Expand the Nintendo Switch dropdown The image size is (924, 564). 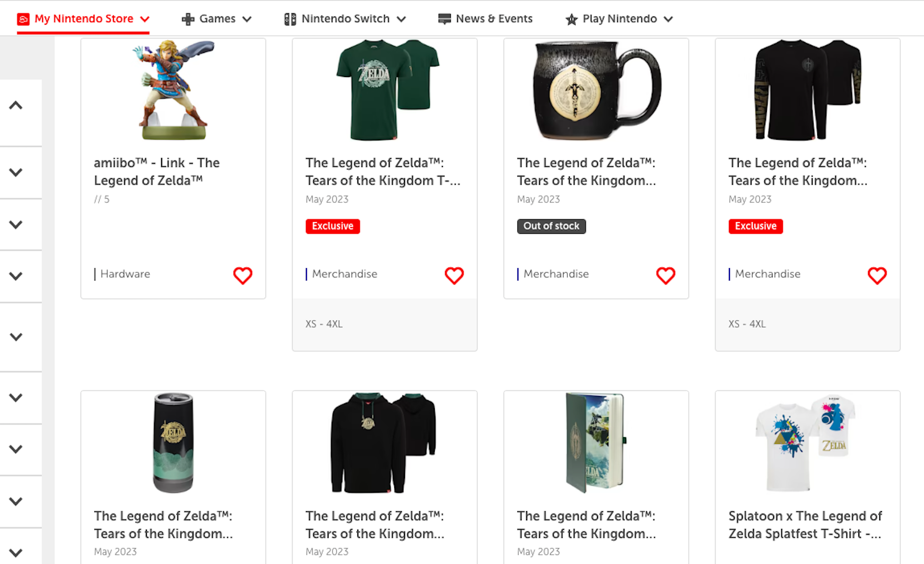point(401,18)
